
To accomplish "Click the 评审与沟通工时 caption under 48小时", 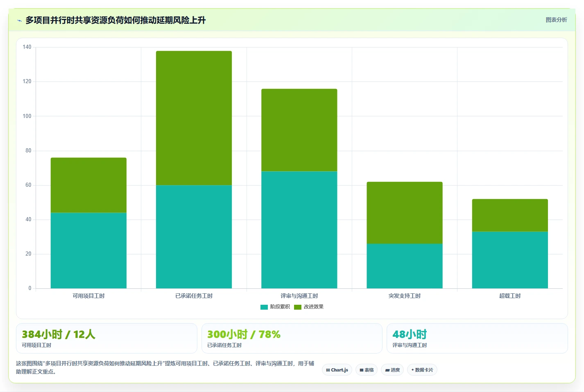I will coord(410,345).
